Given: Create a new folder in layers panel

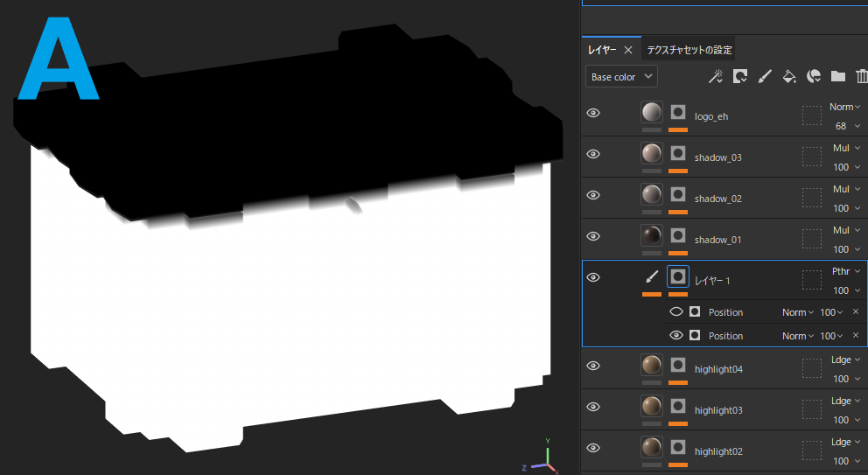Looking at the screenshot, I should pos(837,77).
